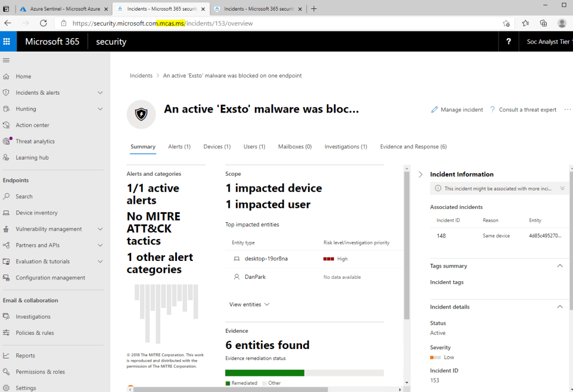Screen dimensions: 573x392
Task: Open the Evidence and Response (6) tab
Action: click(x=413, y=147)
